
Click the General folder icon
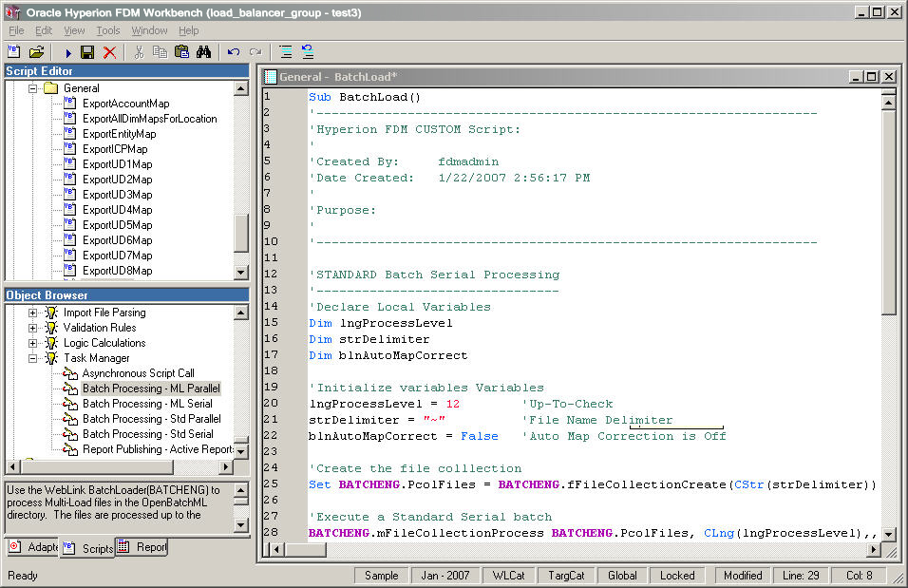point(51,88)
